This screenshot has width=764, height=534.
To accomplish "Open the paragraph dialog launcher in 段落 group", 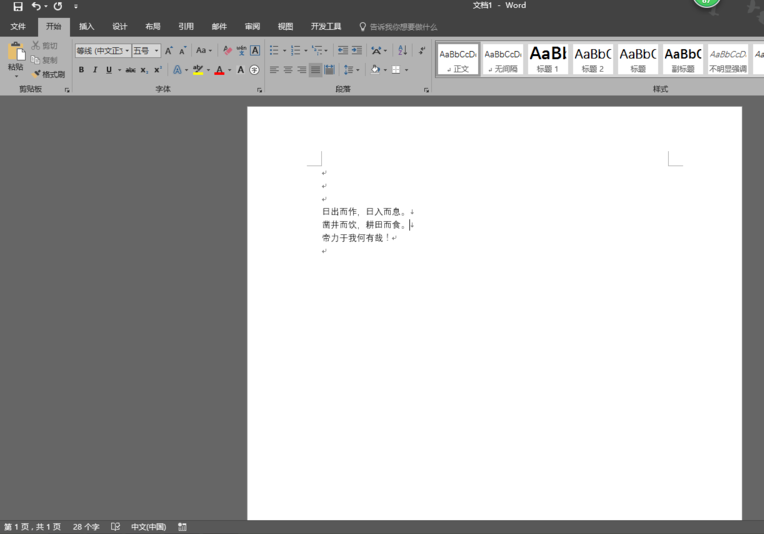I will tap(426, 90).
